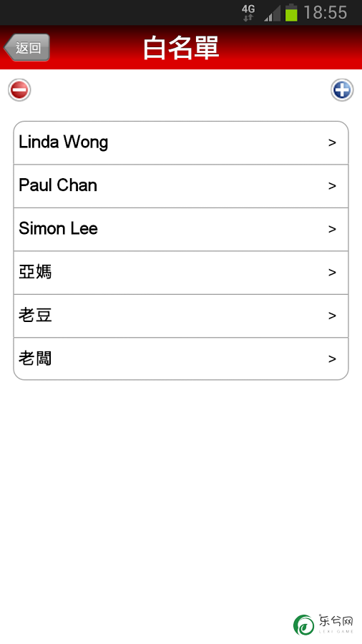Open the Linda Wong entry
This screenshot has height=644, width=362.
[x=181, y=143]
